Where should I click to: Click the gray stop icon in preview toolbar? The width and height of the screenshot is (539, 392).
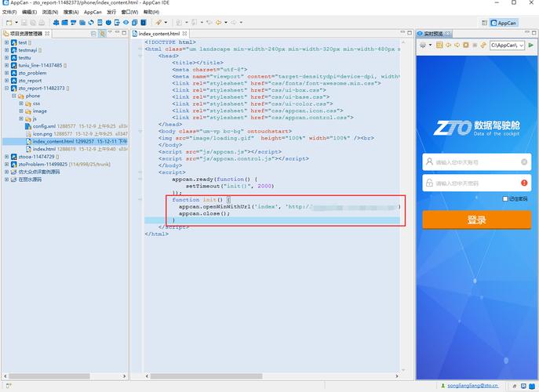[475, 45]
